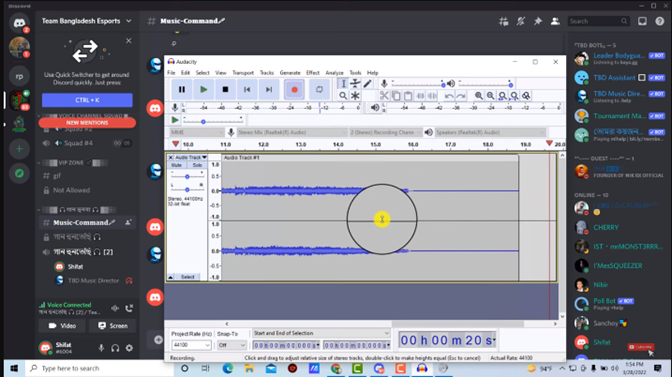Adjust the recording volume slider
Viewport: 672px width, 377px height.
[x=417, y=84]
